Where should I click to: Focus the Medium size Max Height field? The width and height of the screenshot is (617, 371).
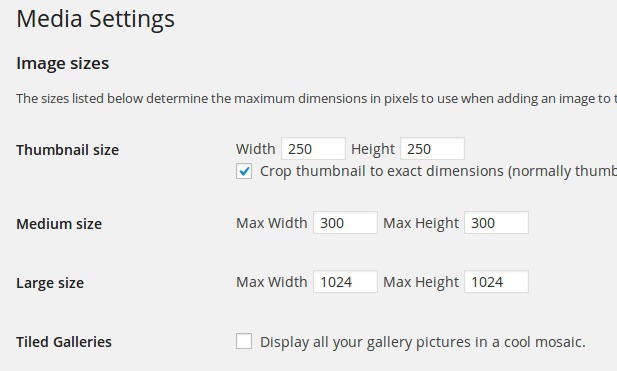tap(496, 223)
